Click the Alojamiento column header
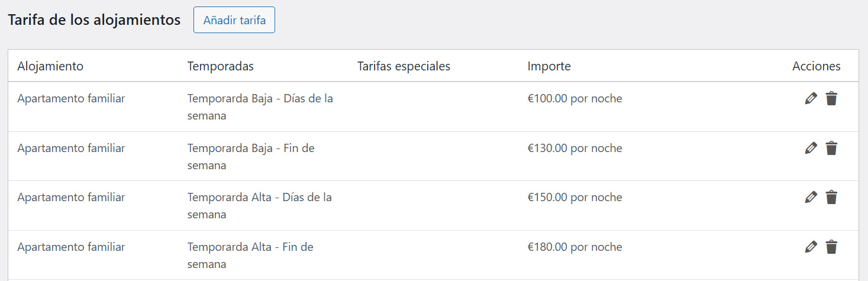Image resolution: width=868 pixels, height=281 pixels. tap(50, 66)
